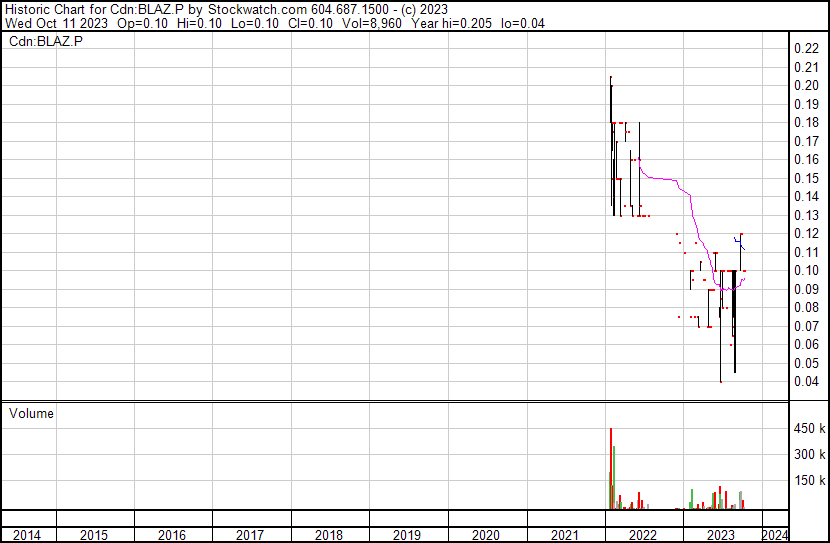Select the 2023 year on time axis

tap(721, 536)
